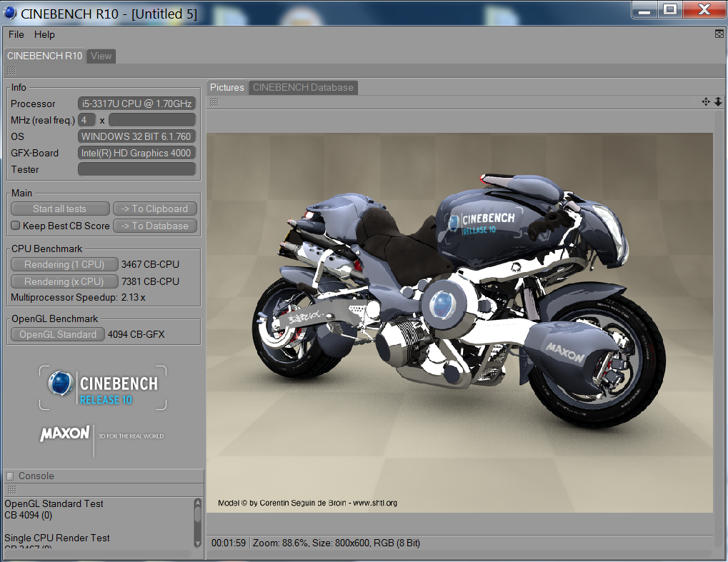728x562 pixels.
Task: Click the OS field showing WINDOWS 32 BIT
Action: (x=136, y=136)
